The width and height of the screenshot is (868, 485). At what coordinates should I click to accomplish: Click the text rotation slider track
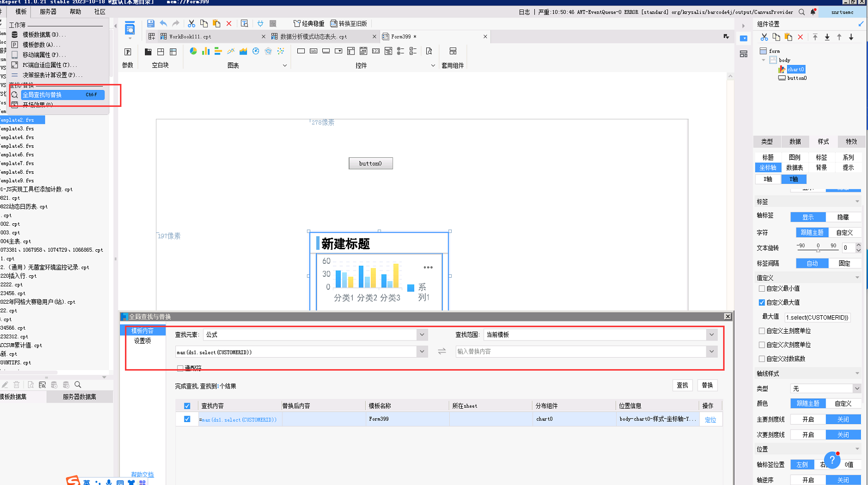pyautogui.click(x=818, y=250)
